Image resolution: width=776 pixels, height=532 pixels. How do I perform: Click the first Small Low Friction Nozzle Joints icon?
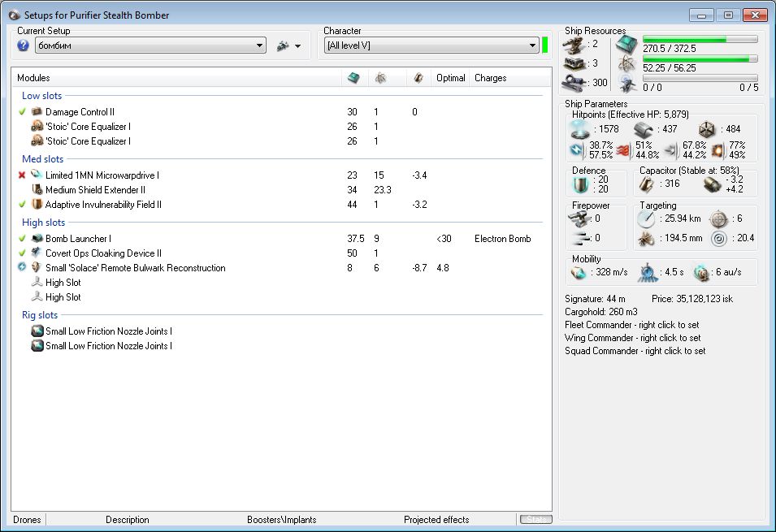point(37,331)
